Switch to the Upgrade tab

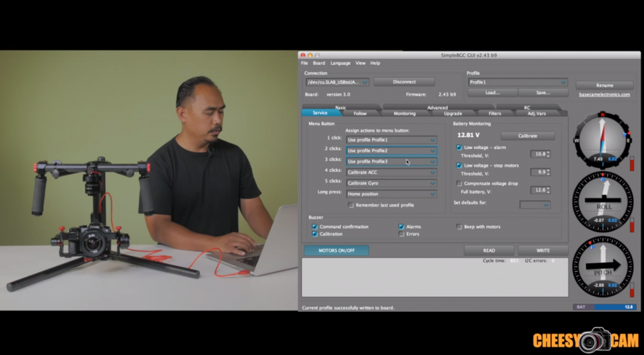(453, 113)
